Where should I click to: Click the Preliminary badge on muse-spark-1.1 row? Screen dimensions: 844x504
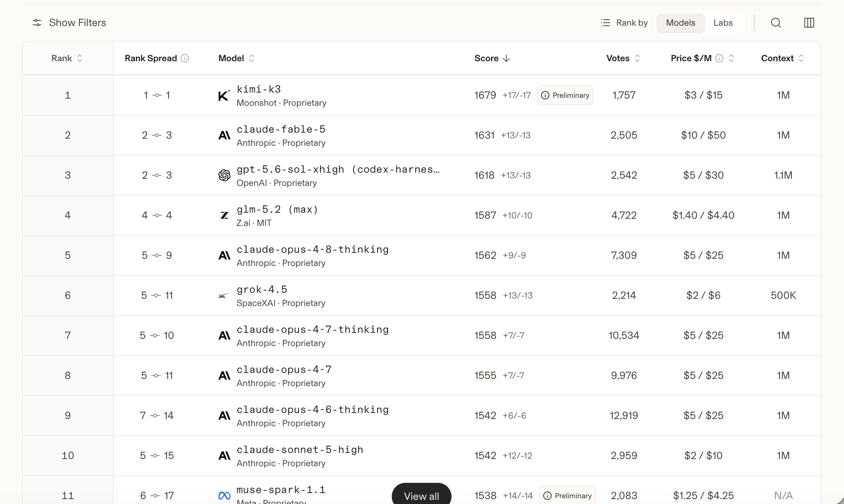coord(567,495)
